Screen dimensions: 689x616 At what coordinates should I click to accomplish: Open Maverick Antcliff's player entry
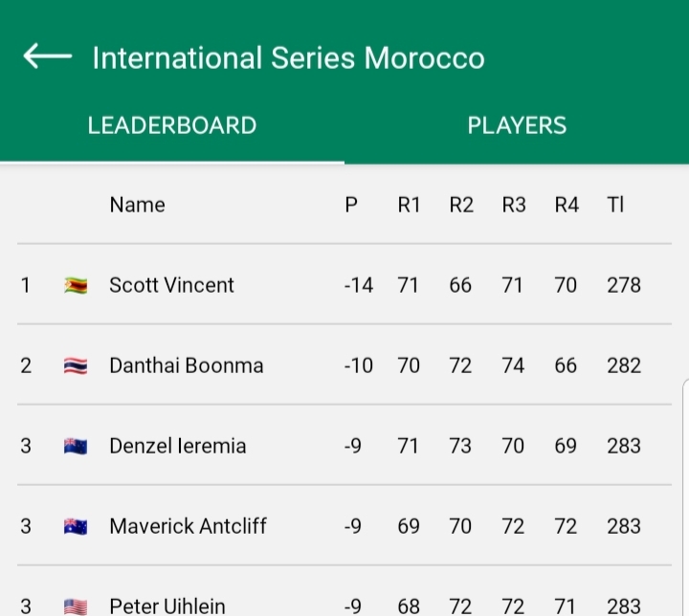[x=189, y=526]
